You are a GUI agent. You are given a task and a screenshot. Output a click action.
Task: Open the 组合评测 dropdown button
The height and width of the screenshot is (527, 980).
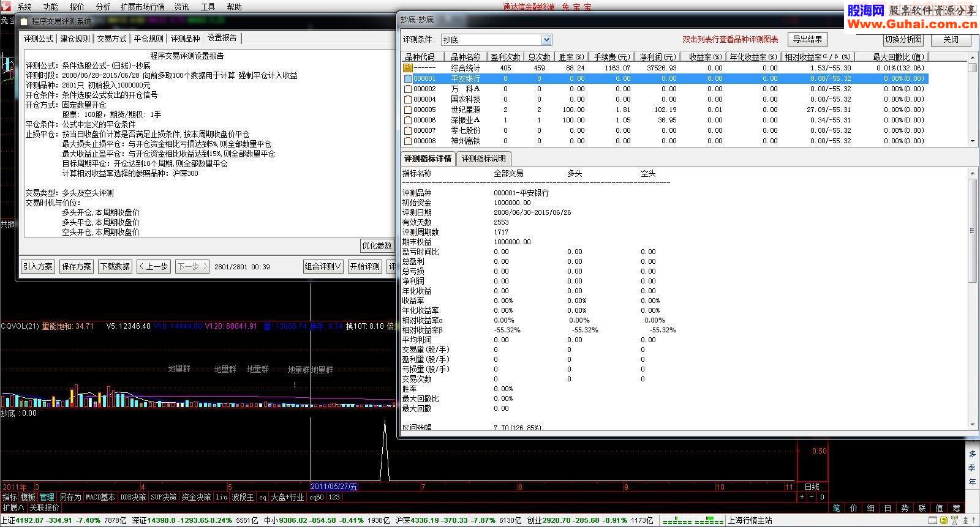[x=323, y=266]
